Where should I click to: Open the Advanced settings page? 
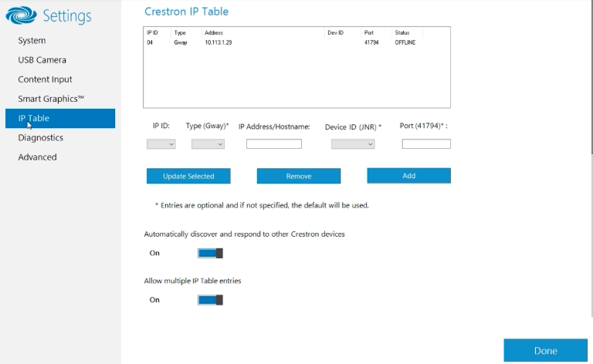click(x=37, y=157)
